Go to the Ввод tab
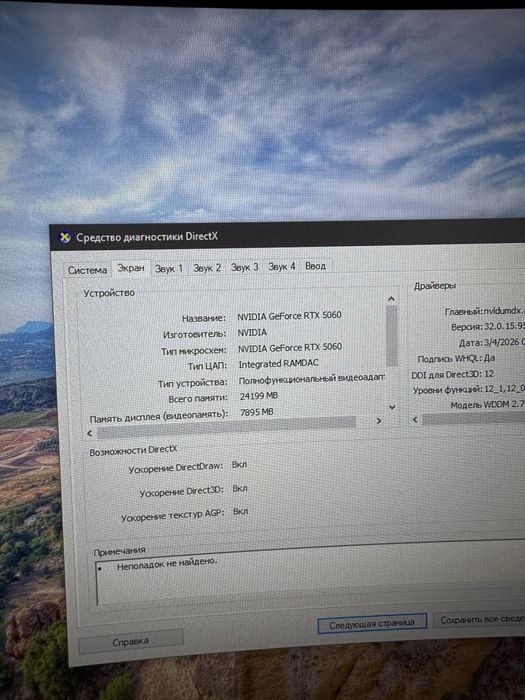This screenshot has width=525, height=700. pyautogui.click(x=316, y=266)
